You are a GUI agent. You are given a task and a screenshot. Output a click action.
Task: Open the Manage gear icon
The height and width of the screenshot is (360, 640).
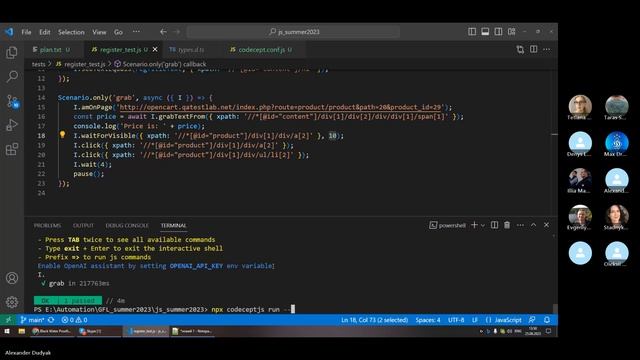coord(12,302)
